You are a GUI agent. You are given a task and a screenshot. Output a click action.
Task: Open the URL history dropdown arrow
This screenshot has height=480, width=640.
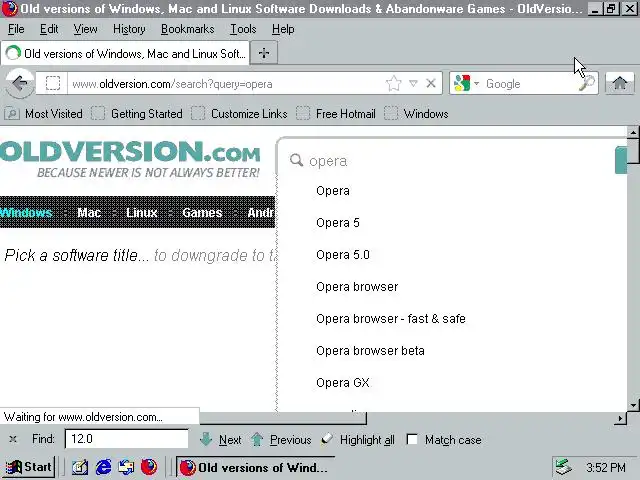pyautogui.click(x=413, y=84)
